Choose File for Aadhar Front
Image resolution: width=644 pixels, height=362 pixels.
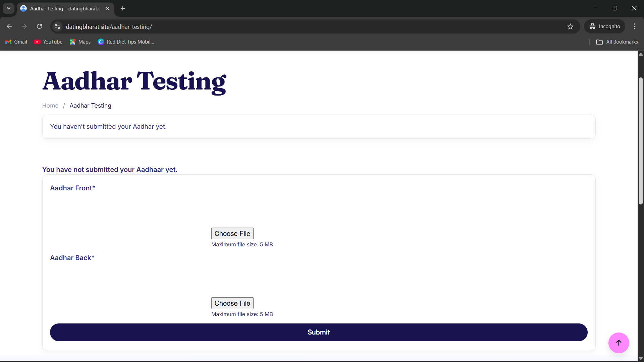[x=232, y=234]
